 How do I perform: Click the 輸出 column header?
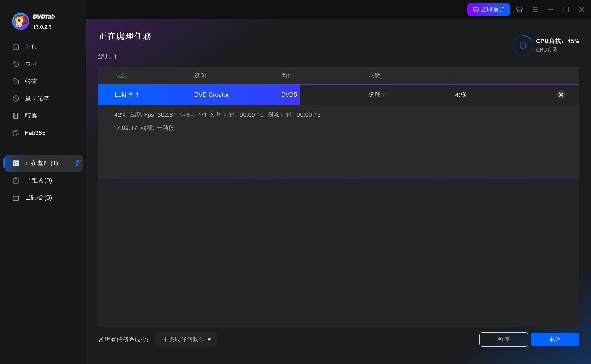click(x=287, y=76)
